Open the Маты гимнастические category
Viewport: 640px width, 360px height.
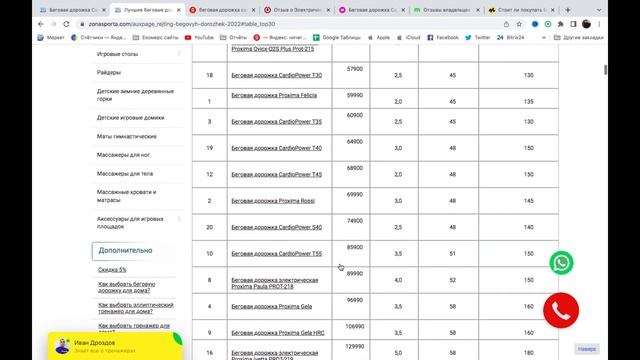click(127, 136)
